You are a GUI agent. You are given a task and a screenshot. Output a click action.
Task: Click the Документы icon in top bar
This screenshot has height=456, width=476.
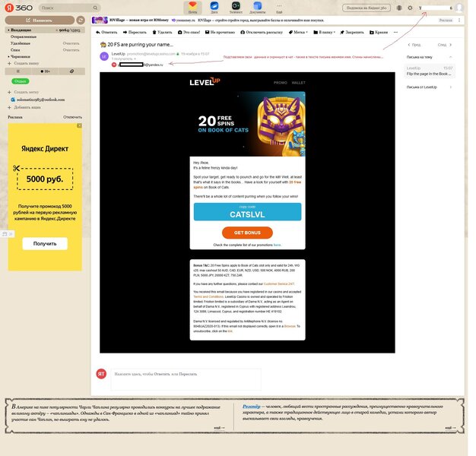click(257, 7)
